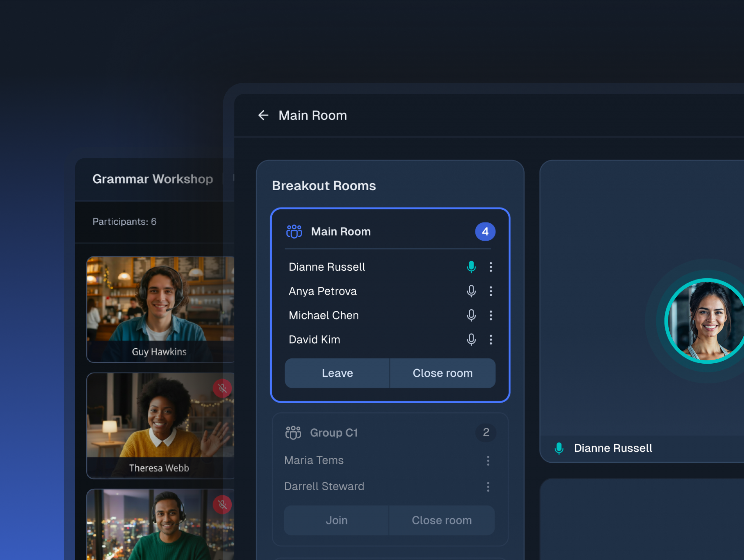Click mic icon next to Dianne Russell's speaker label
Viewport: 744px width, 560px height.
tap(559, 448)
